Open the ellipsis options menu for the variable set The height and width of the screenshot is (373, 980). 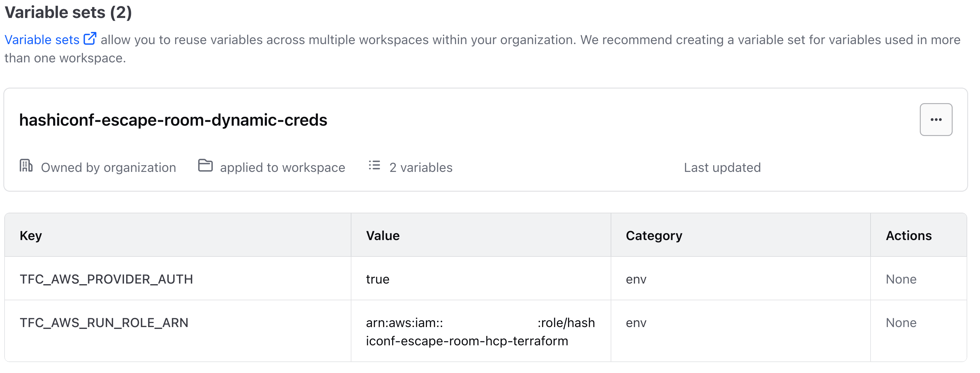pyautogui.click(x=936, y=119)
